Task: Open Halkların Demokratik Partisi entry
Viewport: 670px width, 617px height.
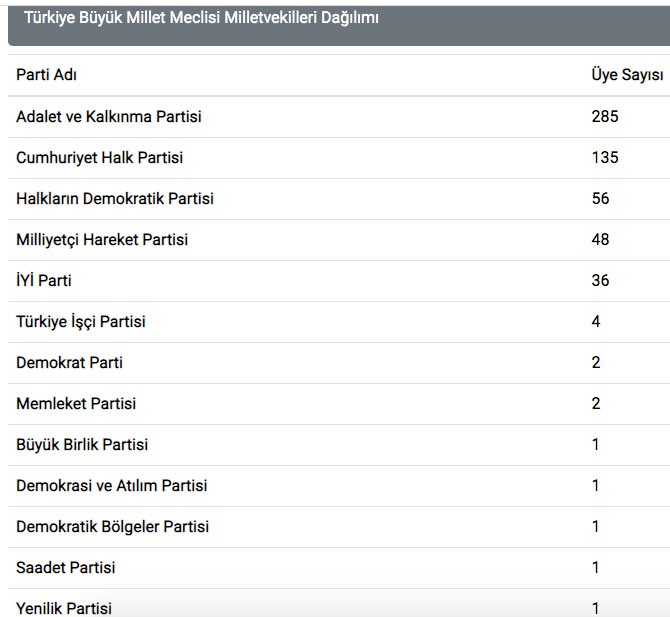Action: pyautogui.click(x=115, y=199)
